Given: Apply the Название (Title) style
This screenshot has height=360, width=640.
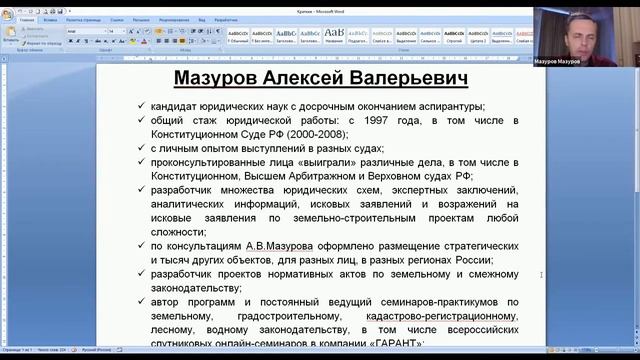Looking at the screenshot, I should tap(334, 36).
